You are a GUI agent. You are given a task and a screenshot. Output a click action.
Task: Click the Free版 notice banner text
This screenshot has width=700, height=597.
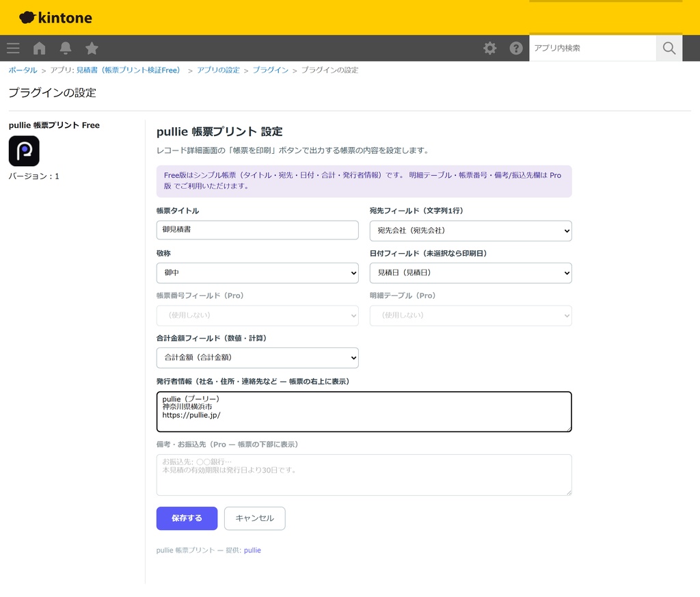pos(364,181)
